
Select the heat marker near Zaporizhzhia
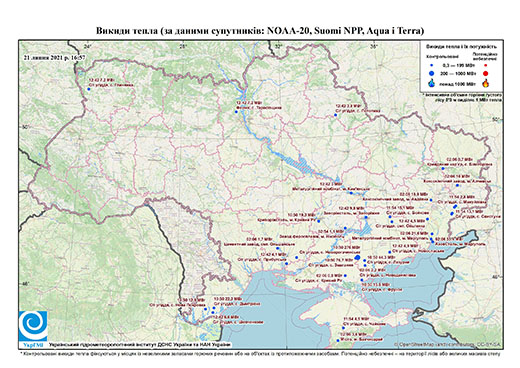pos(366,217)
